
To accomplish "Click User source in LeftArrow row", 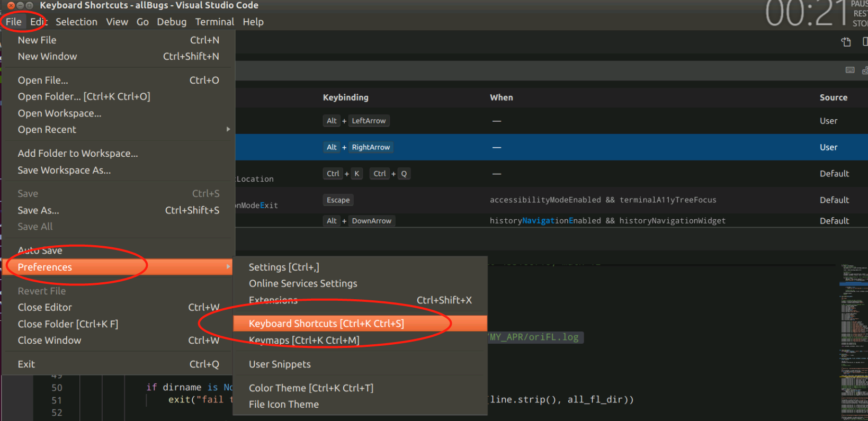I will tap(829, 121).
